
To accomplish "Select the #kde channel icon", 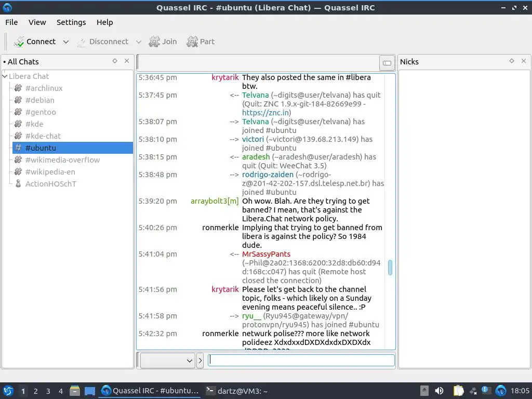I will [x=18, y=124].
